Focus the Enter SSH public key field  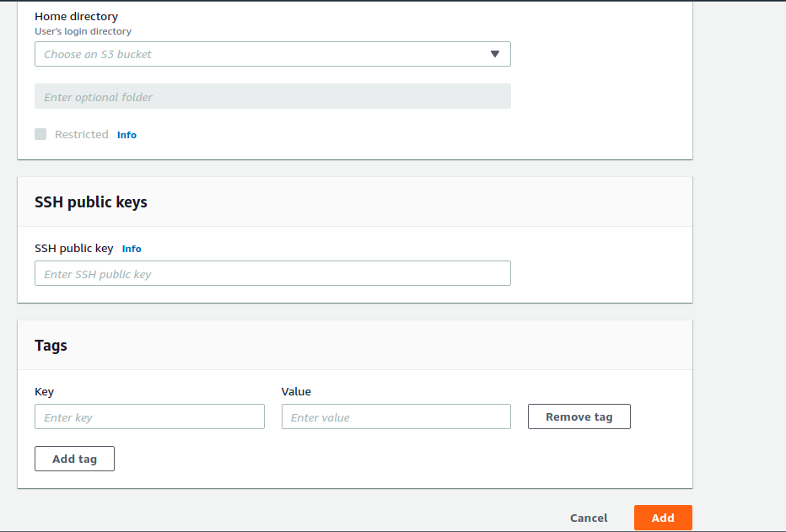point(272,273)
